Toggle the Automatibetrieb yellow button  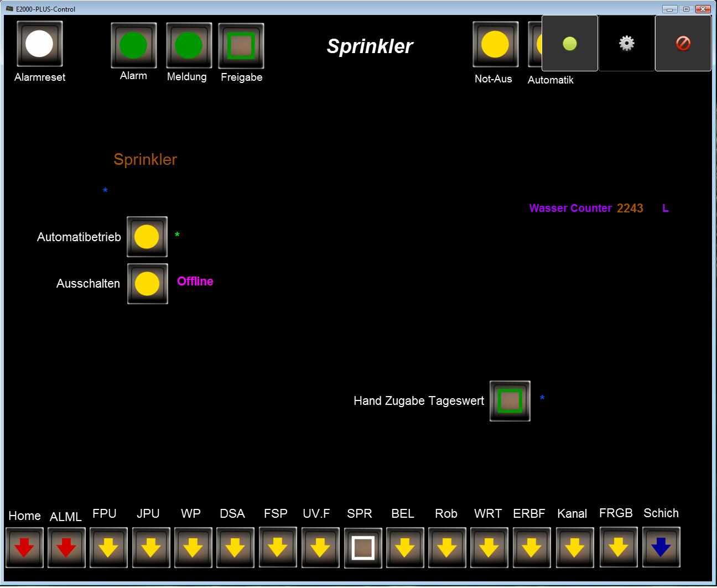coord(147,237)
